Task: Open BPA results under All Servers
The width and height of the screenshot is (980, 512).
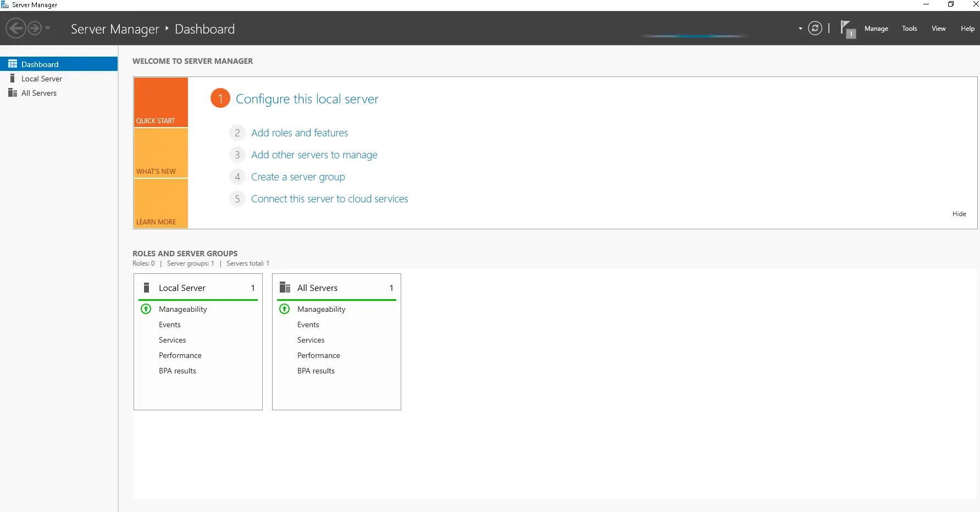Action: pyautogui.click(x=315, y=371)
